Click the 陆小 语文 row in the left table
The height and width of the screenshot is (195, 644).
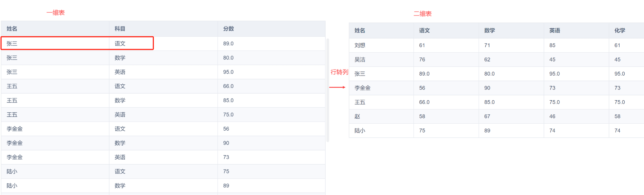[163, 171]
